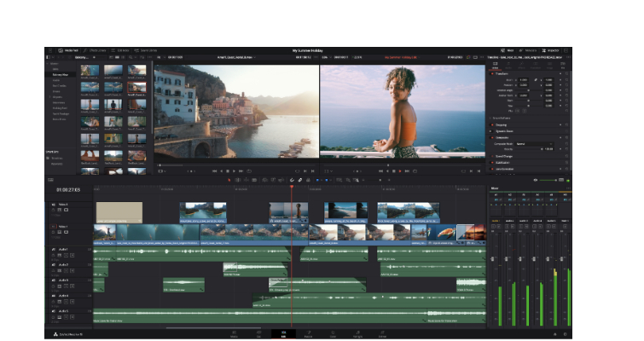
Task: Click the Zoom to fit timeline icon
Action: click(x=339, y=180)
